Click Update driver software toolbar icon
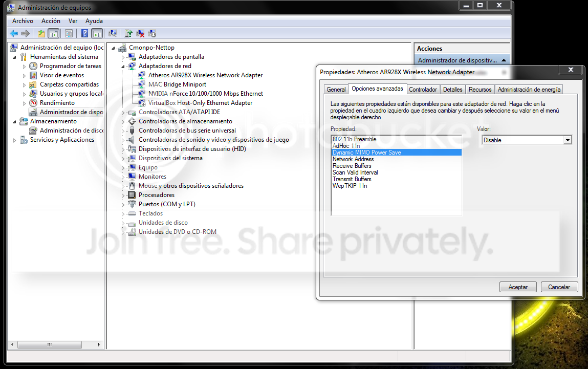Viewport: 588px width, 369px height. (128, 34)
